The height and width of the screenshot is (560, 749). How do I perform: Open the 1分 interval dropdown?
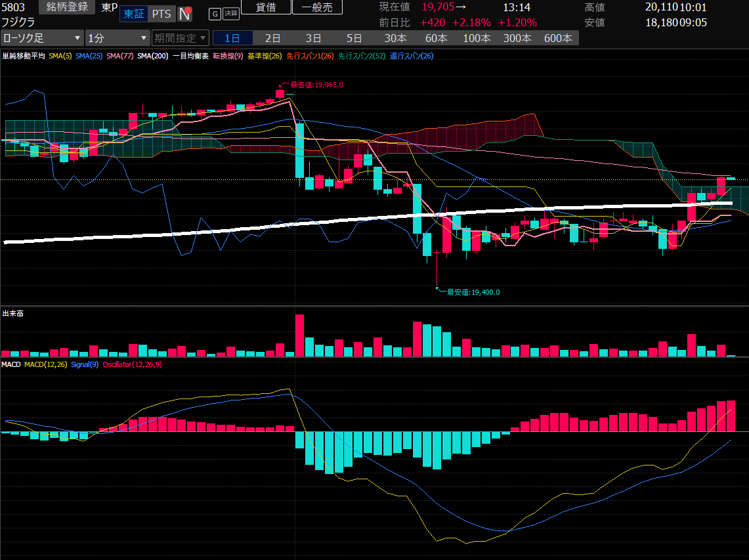118,38
